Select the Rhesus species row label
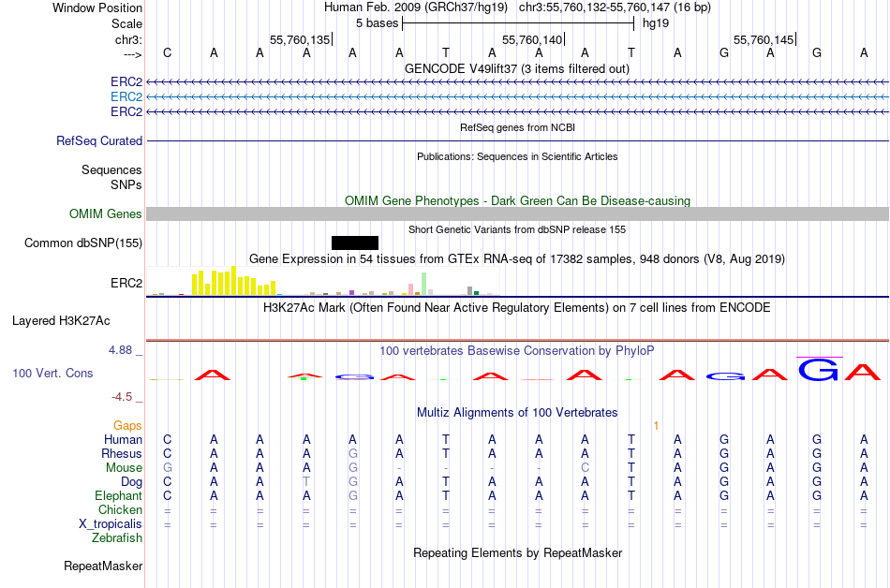890x588 pixels. (122, 453)
